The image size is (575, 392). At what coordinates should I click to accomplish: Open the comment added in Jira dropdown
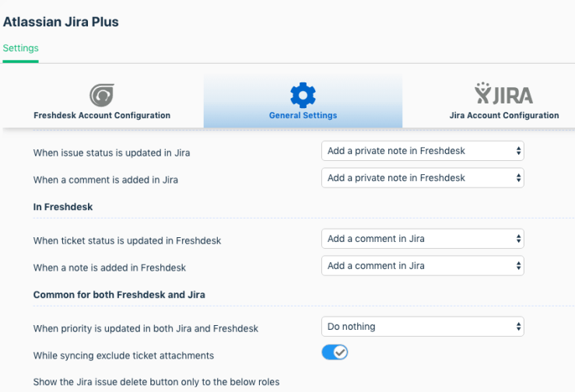click(422, 178)
